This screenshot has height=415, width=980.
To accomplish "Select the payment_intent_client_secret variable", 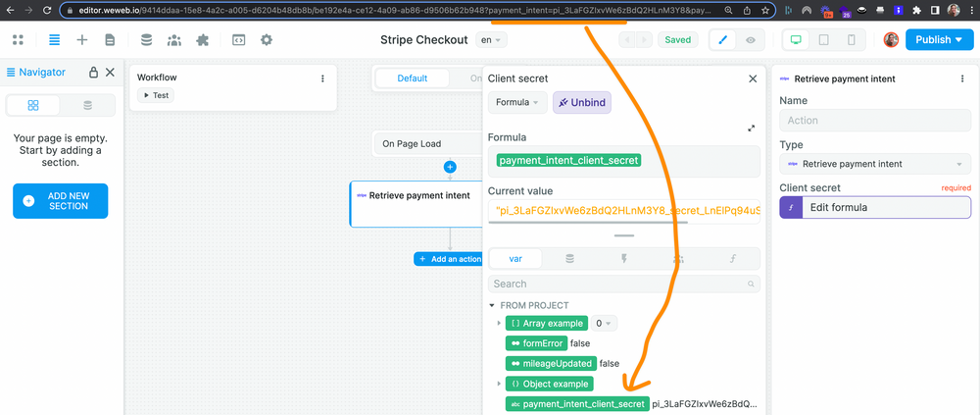I will click(576, 403).
